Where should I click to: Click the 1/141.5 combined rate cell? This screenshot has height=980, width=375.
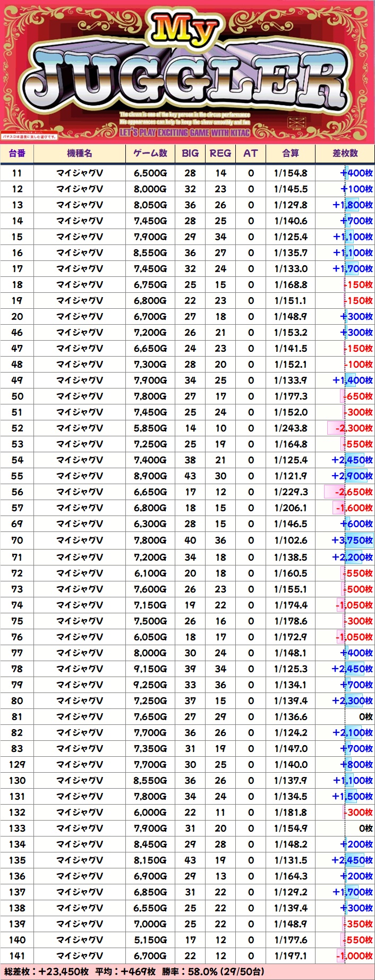[x=291, y=349]
